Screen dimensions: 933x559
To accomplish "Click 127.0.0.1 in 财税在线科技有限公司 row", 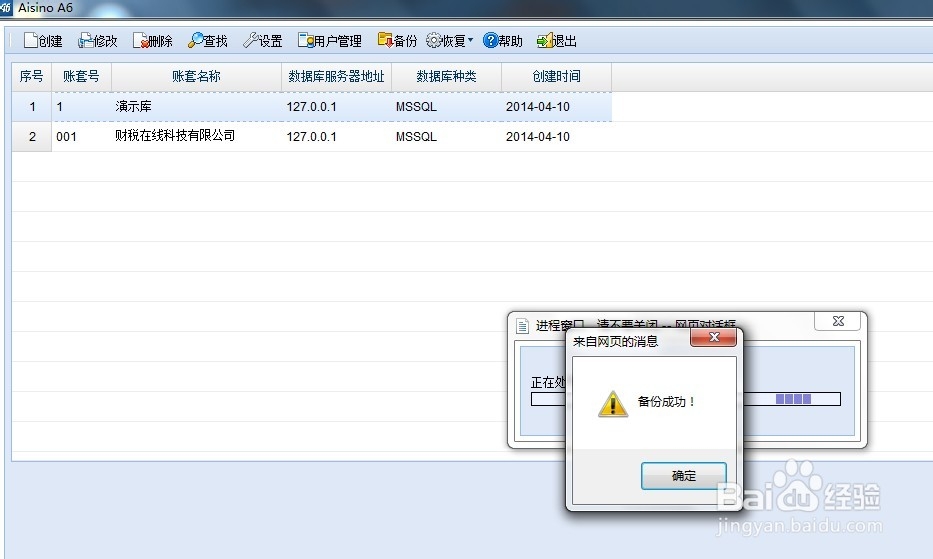I will 311,137.
